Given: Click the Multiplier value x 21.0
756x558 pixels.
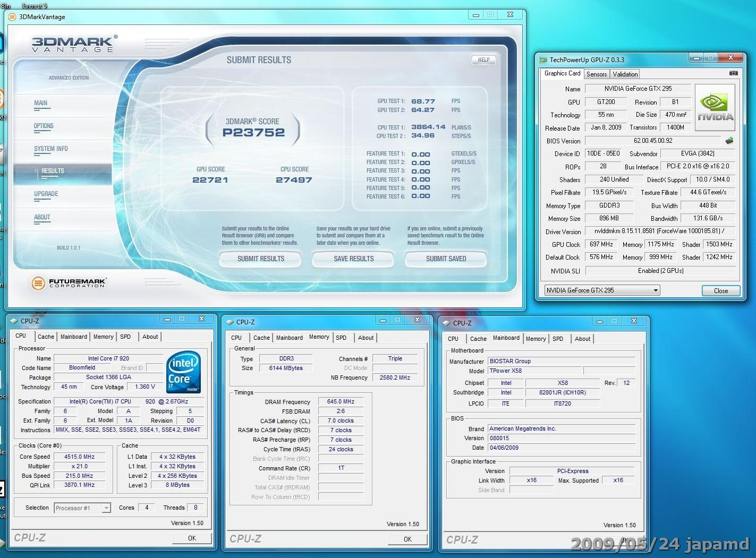Looking at the screenshot, I should tap(79, 466).
